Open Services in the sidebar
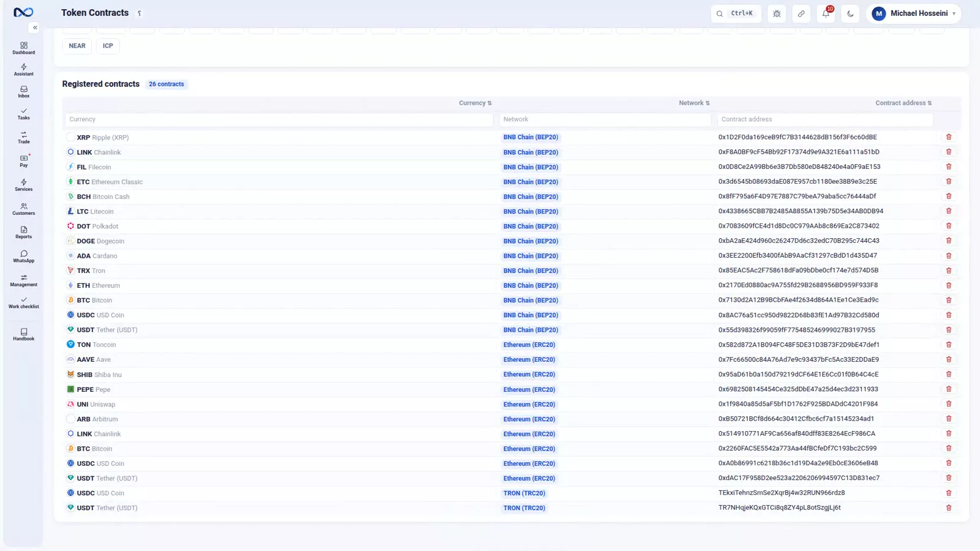Screen dimensions: 980x551 click(24, 185)
